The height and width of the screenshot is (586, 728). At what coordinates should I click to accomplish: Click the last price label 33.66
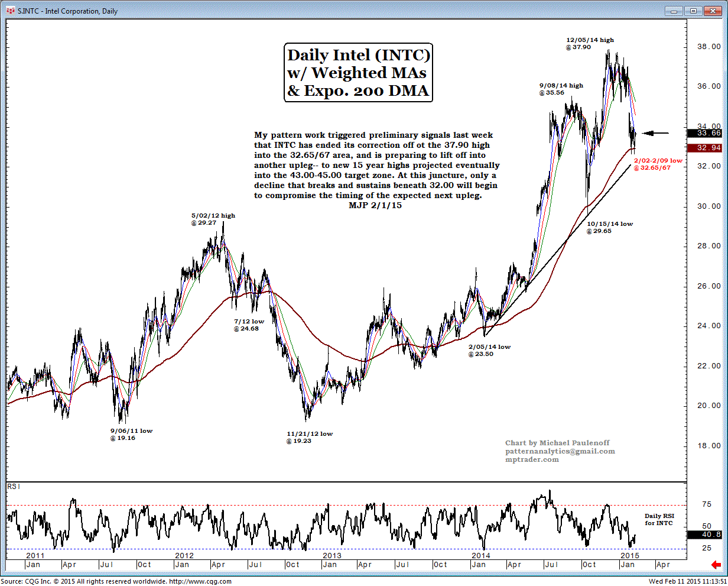click(704, 134)
